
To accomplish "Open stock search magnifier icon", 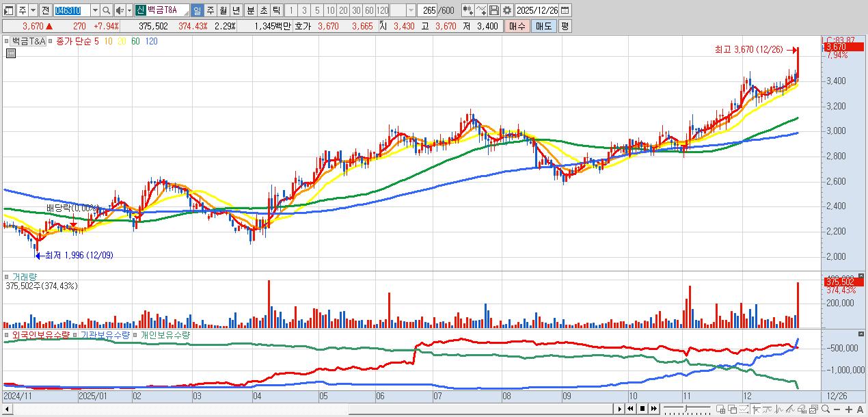I will pyautogui.click(x=107, y=10).
